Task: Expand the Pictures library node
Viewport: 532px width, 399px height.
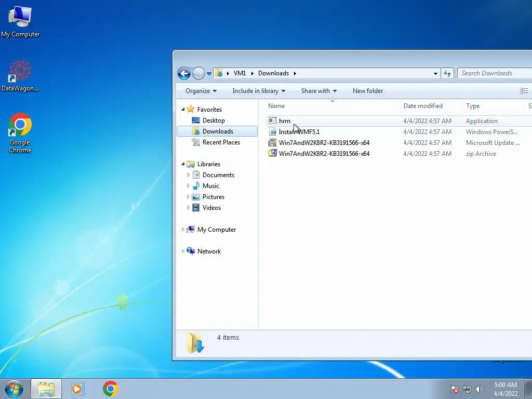Action: [x=188, y=197]
